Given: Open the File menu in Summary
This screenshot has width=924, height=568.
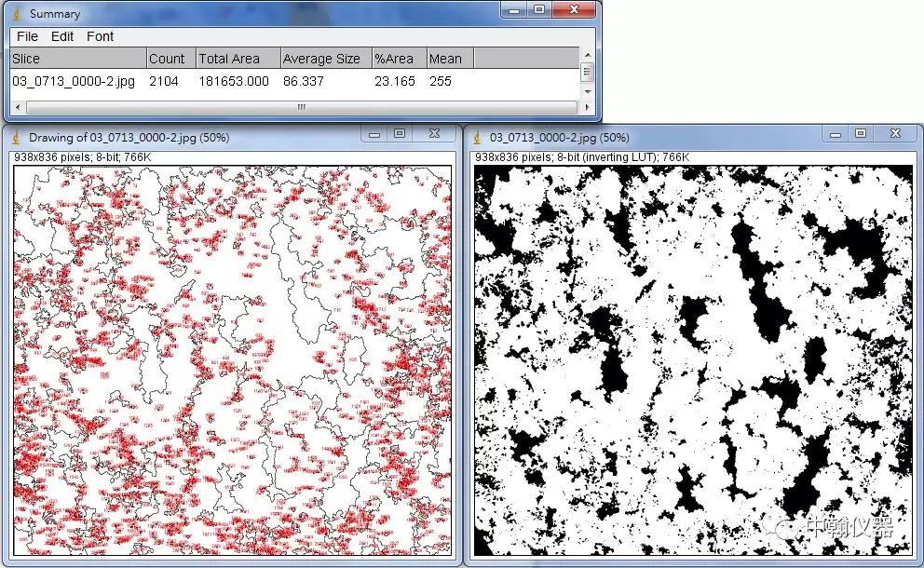Looking at the screenshot, I should [x=28, y=36].
